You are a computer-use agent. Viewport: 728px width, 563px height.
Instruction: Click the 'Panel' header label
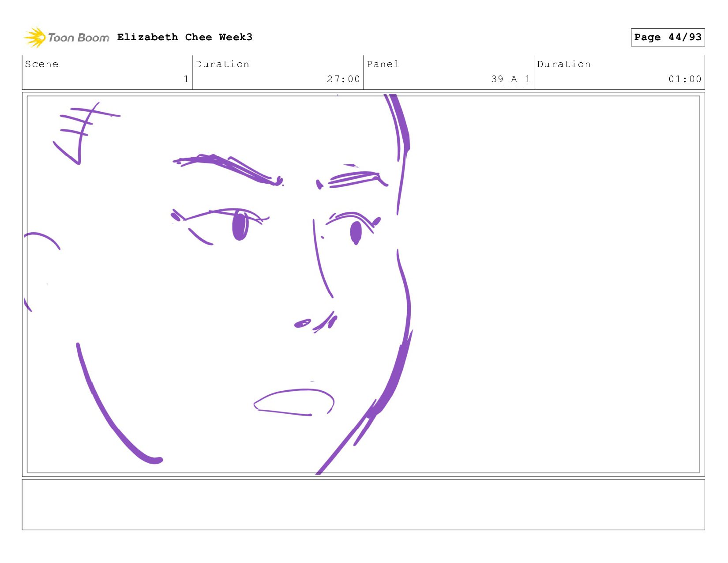click(383, 64)
